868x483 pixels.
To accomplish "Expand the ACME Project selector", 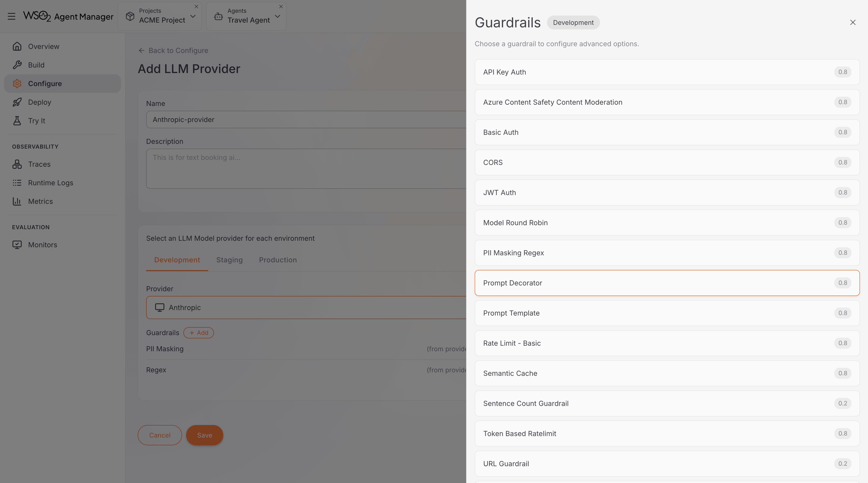I will click(x=192, y=16).
